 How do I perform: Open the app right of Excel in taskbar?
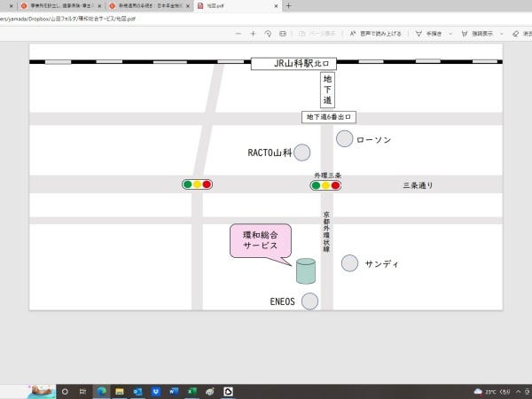210,392
